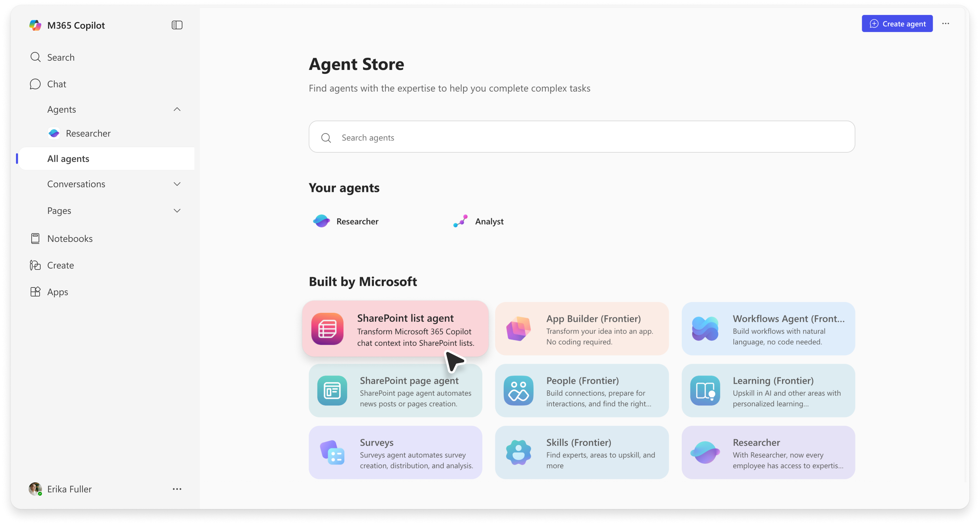Viewport: 980px width, 525px height.
Task: Click the Create agent button
Action: point(897,24)
